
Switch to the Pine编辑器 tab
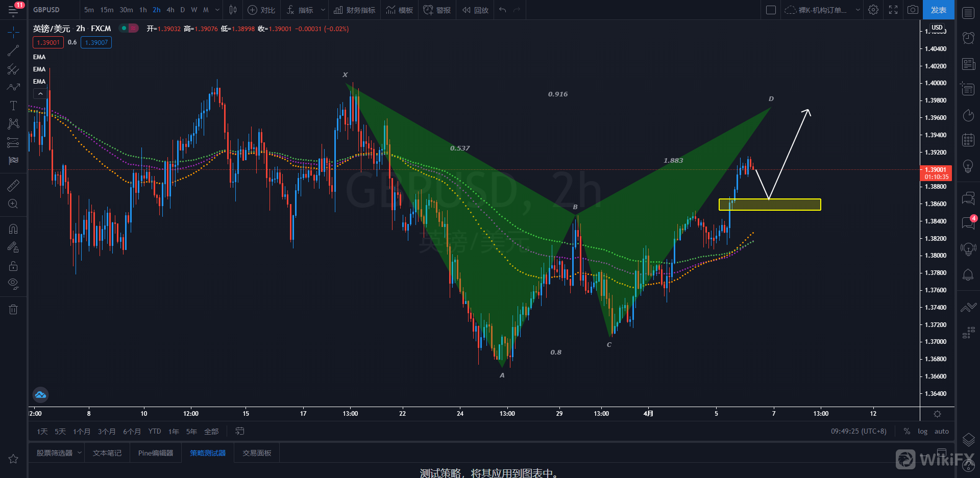pos(156,453)
